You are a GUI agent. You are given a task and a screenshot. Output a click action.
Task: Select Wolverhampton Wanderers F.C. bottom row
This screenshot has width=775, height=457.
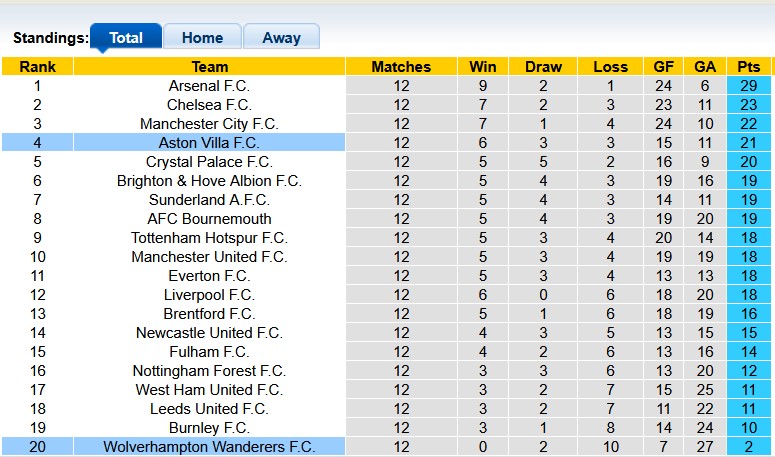(x=210, y=447)
